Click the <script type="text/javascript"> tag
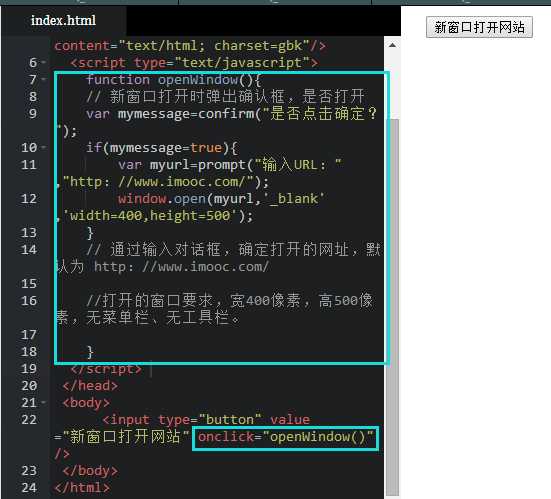 (194, 63)
